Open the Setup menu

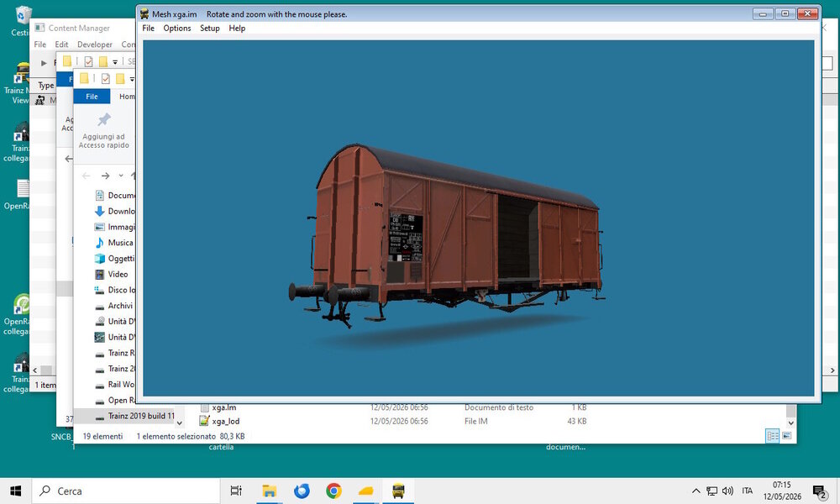[x=209, y=29]
